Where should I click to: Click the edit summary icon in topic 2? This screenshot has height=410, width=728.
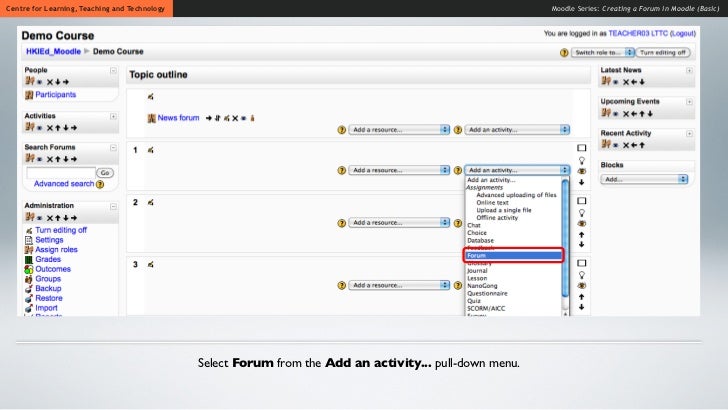click(x=150, y=202)
